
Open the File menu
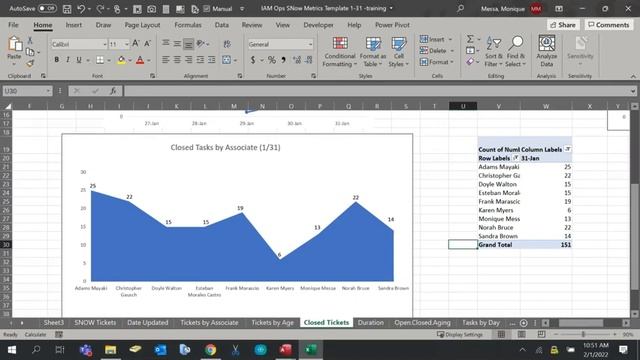click(13, 25)
